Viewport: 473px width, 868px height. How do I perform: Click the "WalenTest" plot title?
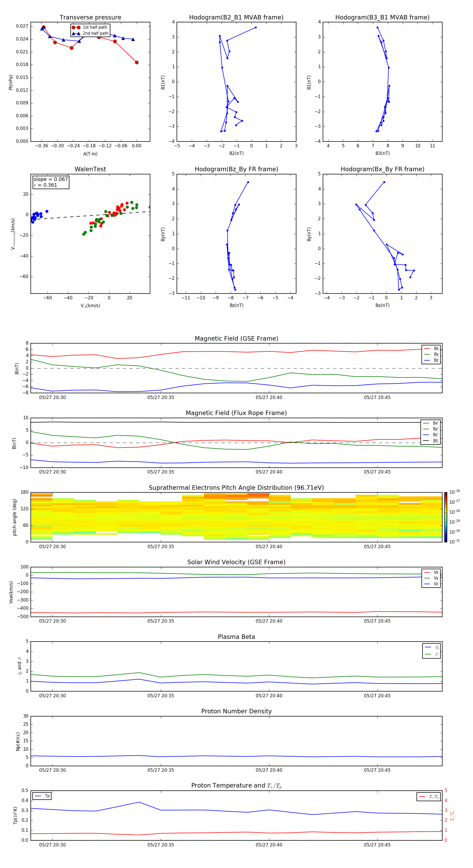pos(90,169)
